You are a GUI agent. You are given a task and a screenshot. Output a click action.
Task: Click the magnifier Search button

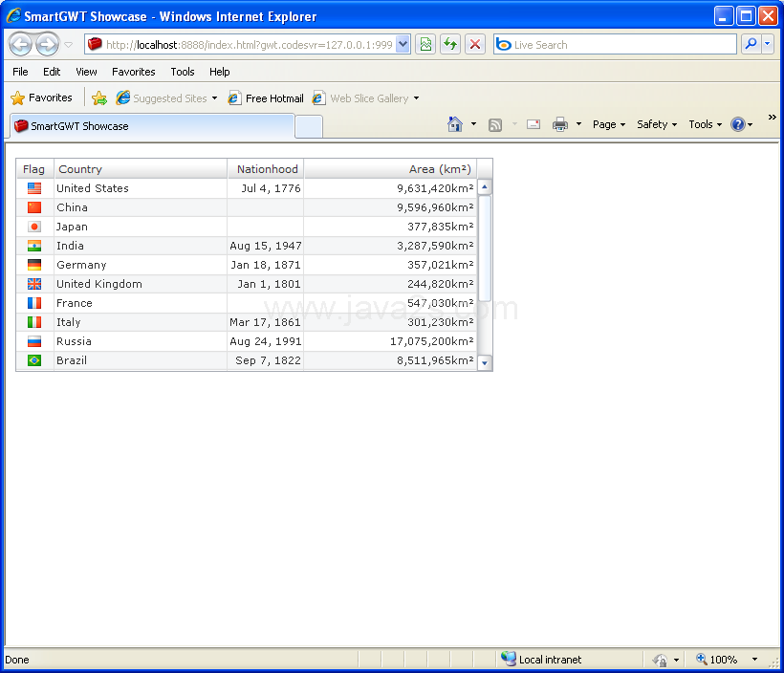[x=751, y=45]
